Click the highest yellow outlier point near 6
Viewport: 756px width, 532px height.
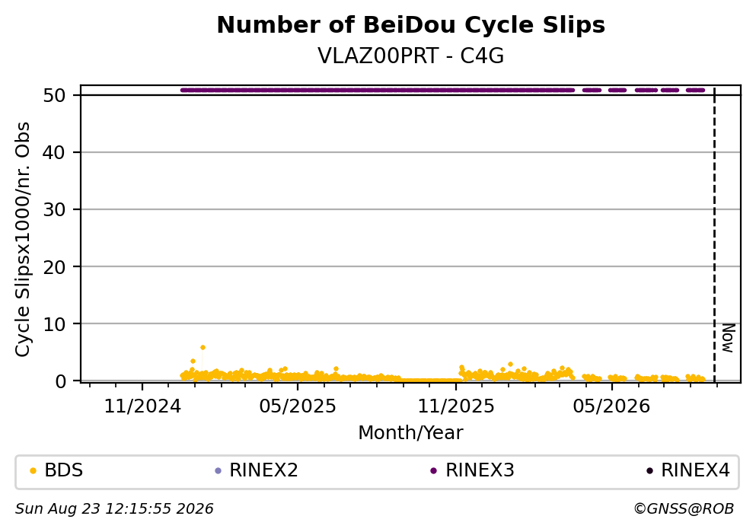click(203, 348)
